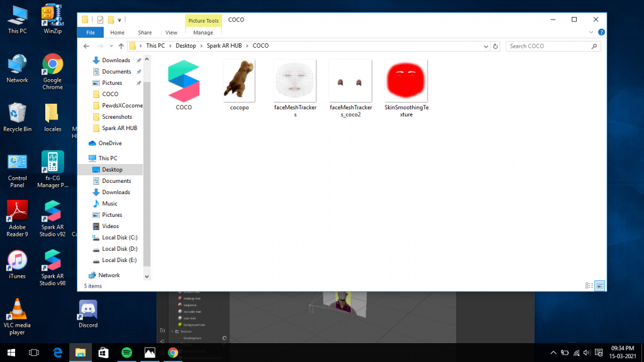Open the File ribbon tab

click(x=91, y=33)
